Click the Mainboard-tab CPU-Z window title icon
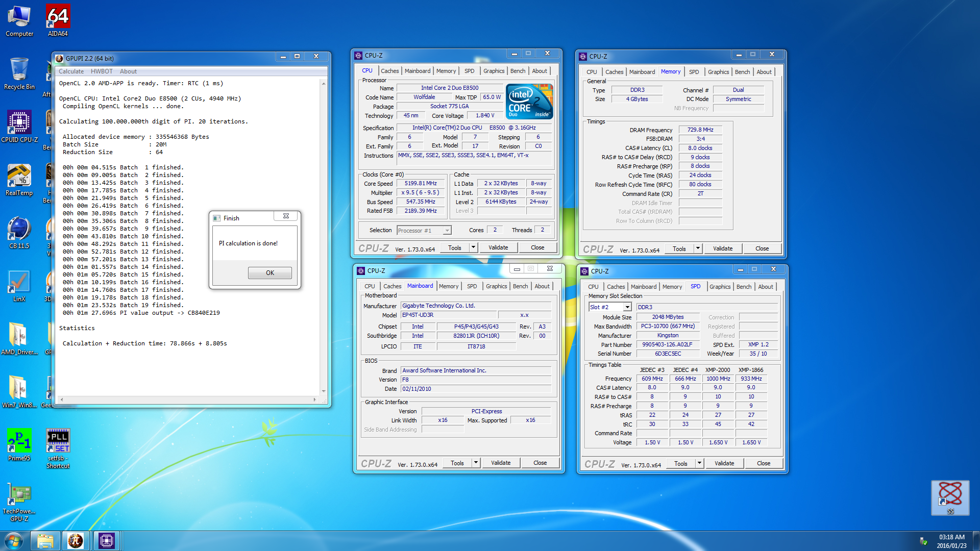This screenshot has width=980, height=551. tap(361, 270)
